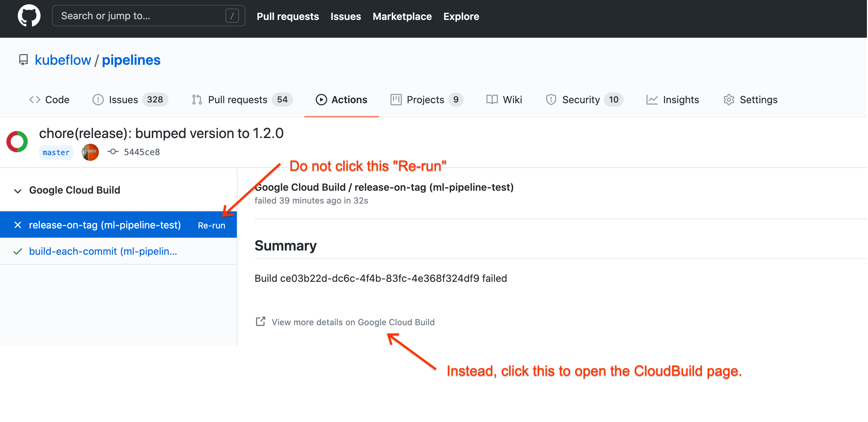Click the Projects count badge 9
The width and height of the screenshot is (868, 422).
[x=456, y=100]
